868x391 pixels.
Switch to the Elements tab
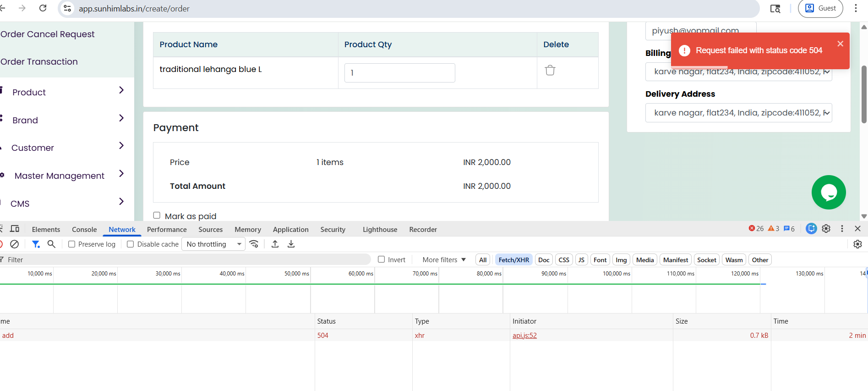coord(46,229)
